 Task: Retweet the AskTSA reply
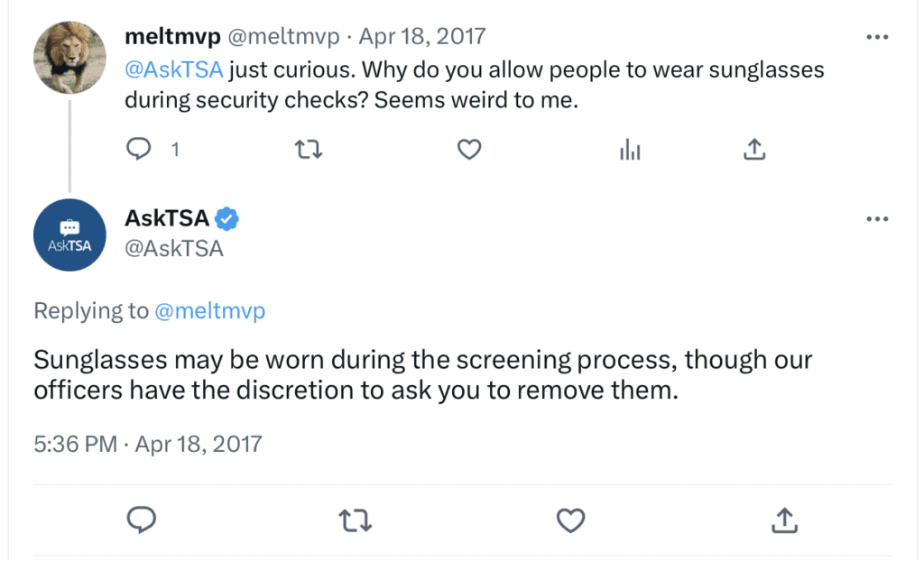356,521
